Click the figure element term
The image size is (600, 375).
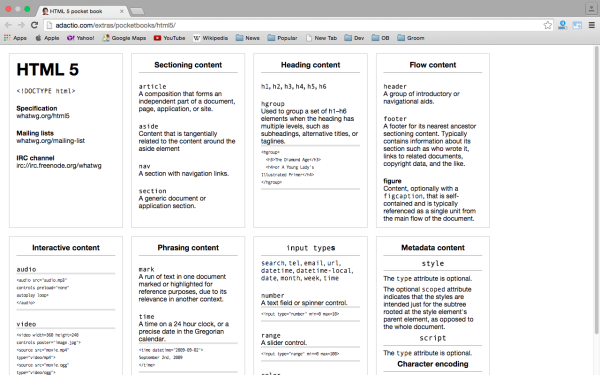click(x=392, y=181)
